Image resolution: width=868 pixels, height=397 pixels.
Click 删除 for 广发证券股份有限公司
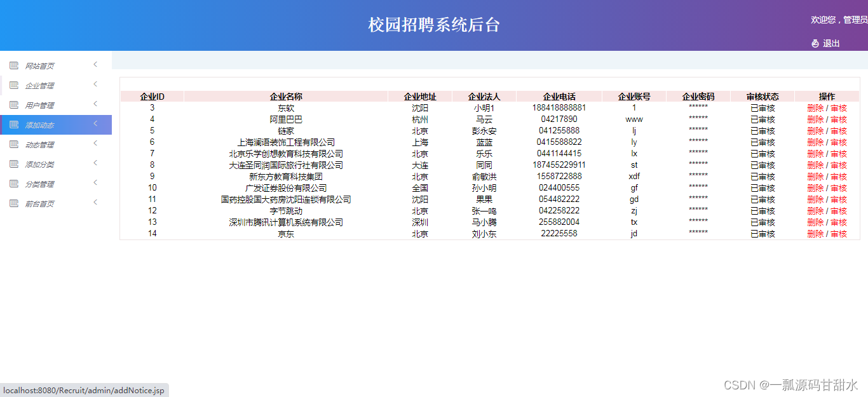coord(815,188)
